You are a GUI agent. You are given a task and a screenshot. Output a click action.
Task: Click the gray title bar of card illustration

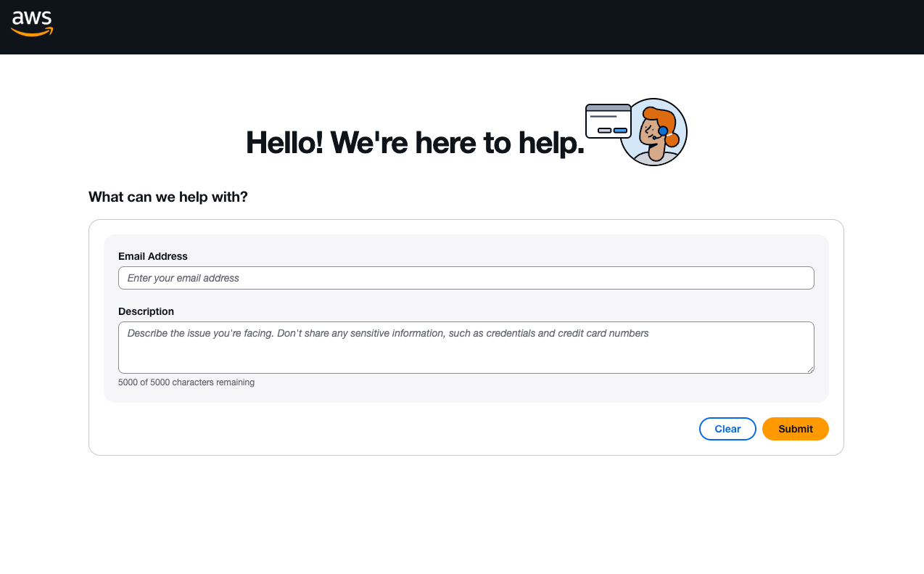608,108
